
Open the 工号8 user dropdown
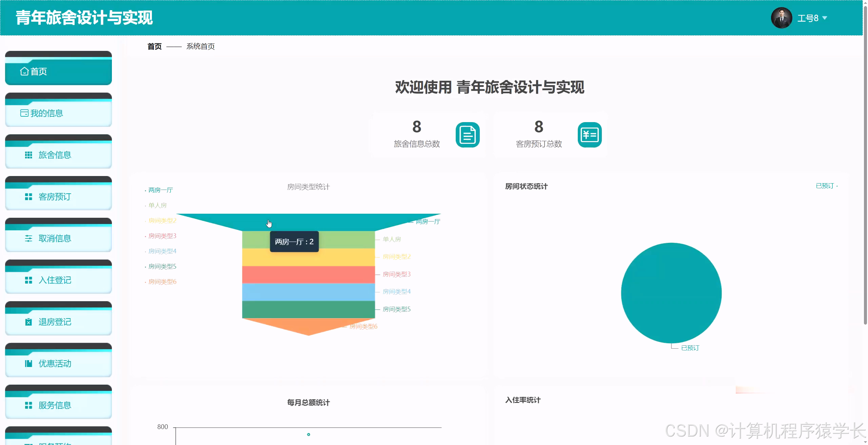pos(808,18)
